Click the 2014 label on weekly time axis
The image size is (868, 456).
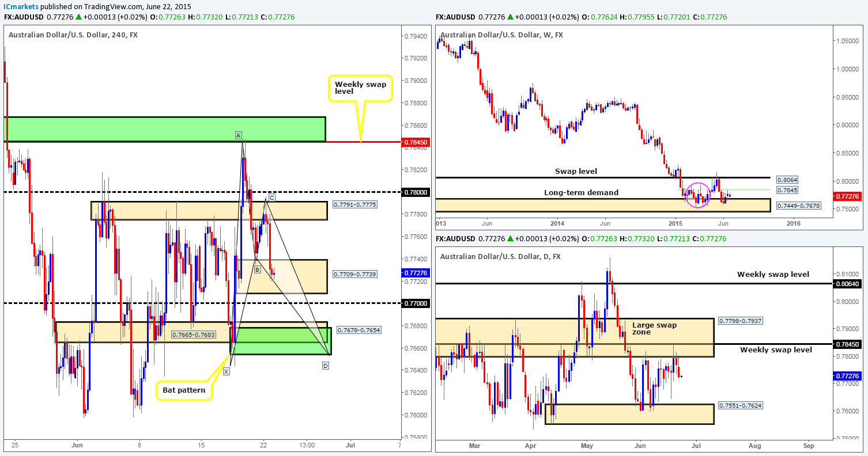pyautogui.click(x=557, y=223)
